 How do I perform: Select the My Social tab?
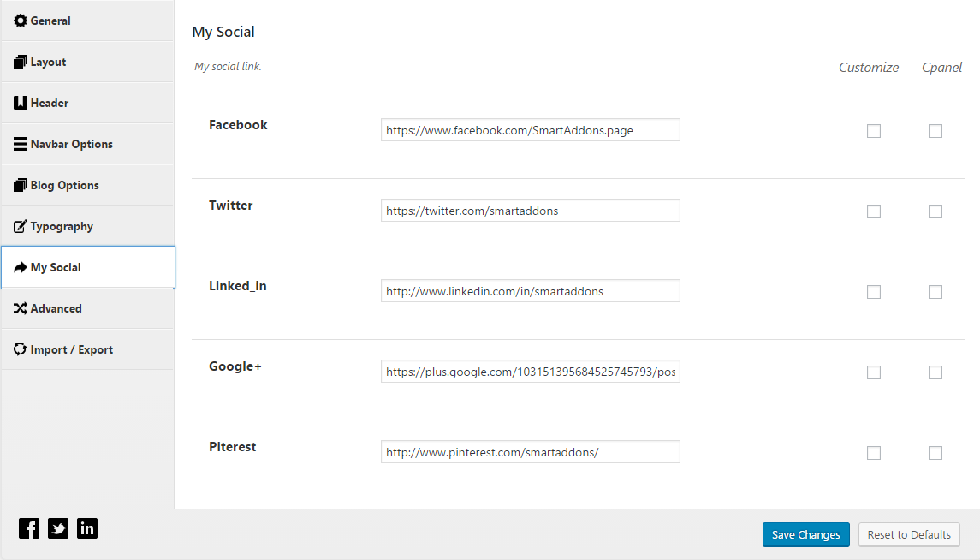pyautogui.click(x=88, y=267)
